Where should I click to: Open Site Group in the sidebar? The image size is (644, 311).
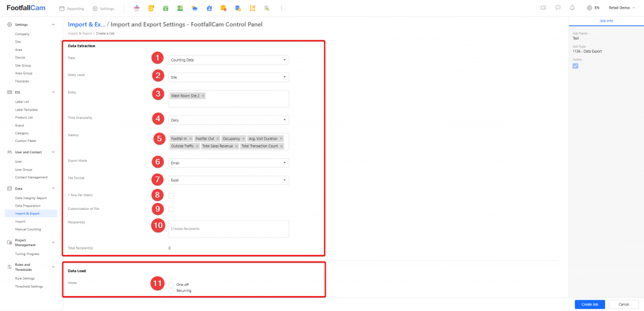click(23, 65)
